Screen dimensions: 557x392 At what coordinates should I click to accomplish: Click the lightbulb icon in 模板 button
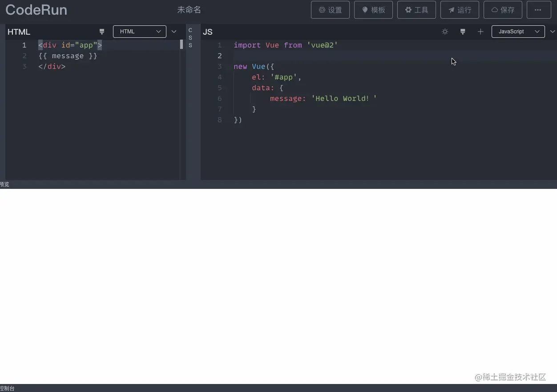point(365,10)
